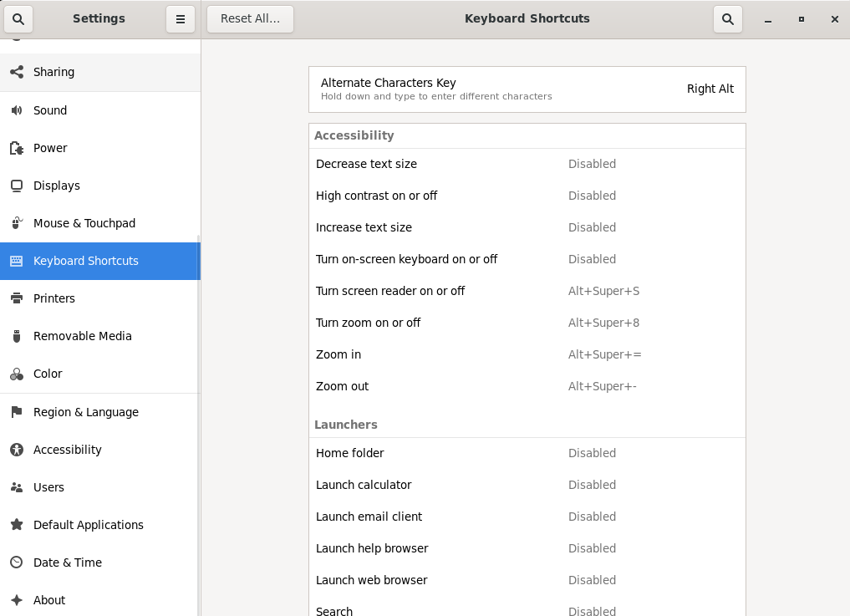
Task: Switch to the Accessibility panel
Action: 67,450
